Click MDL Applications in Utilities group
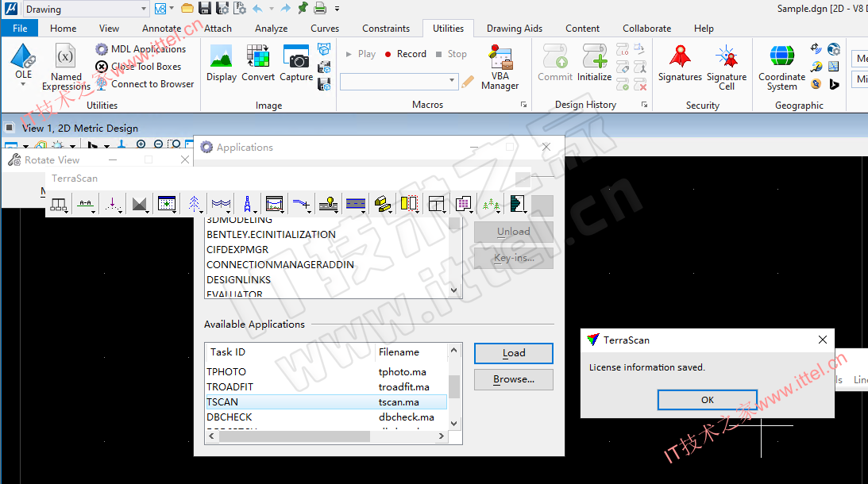Image resolution: width=868 pixels, height=484 pixels. (141, 49)
